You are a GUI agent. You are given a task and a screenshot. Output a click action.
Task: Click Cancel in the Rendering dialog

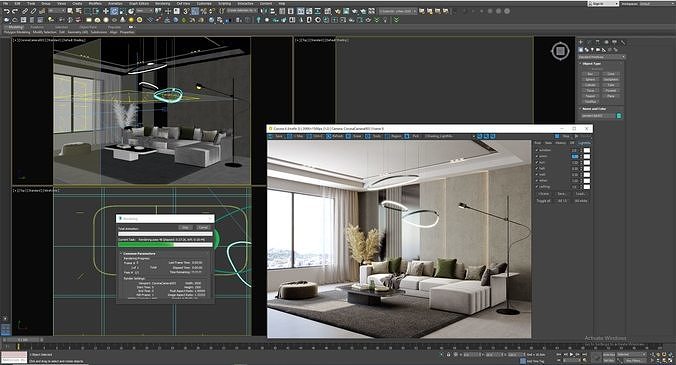tap(203, 227)
